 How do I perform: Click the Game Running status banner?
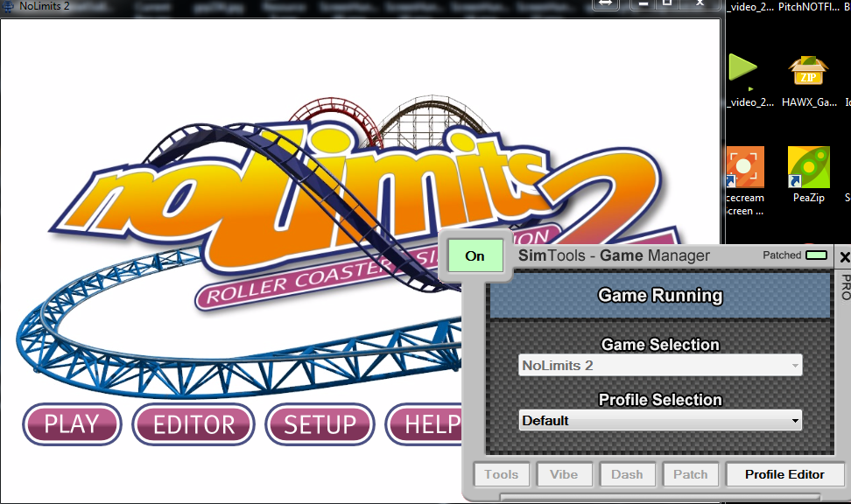pyautogui.click(x=660, y=295)
